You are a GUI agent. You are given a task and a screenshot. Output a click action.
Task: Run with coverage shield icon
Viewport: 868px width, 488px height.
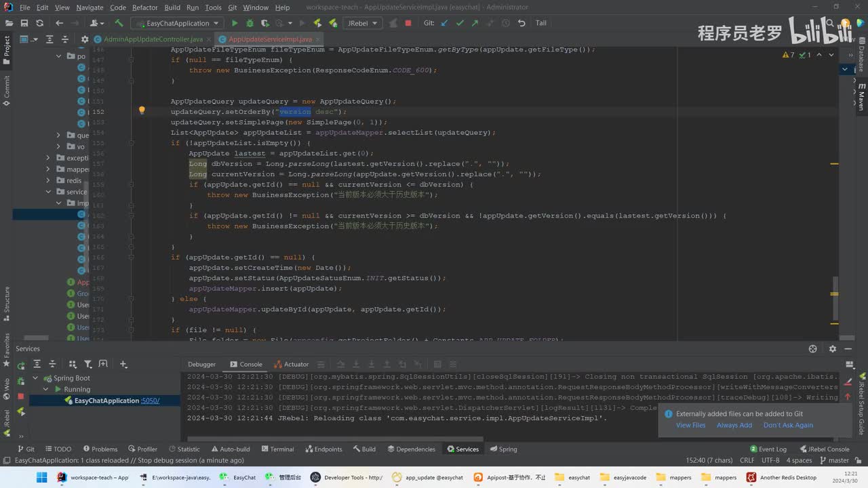[265, 23]
